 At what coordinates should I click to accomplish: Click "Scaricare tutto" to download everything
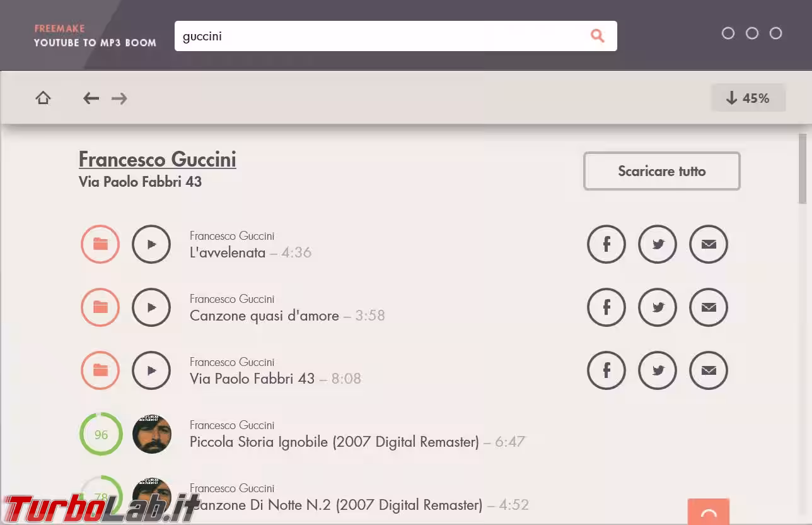point(662,171)
